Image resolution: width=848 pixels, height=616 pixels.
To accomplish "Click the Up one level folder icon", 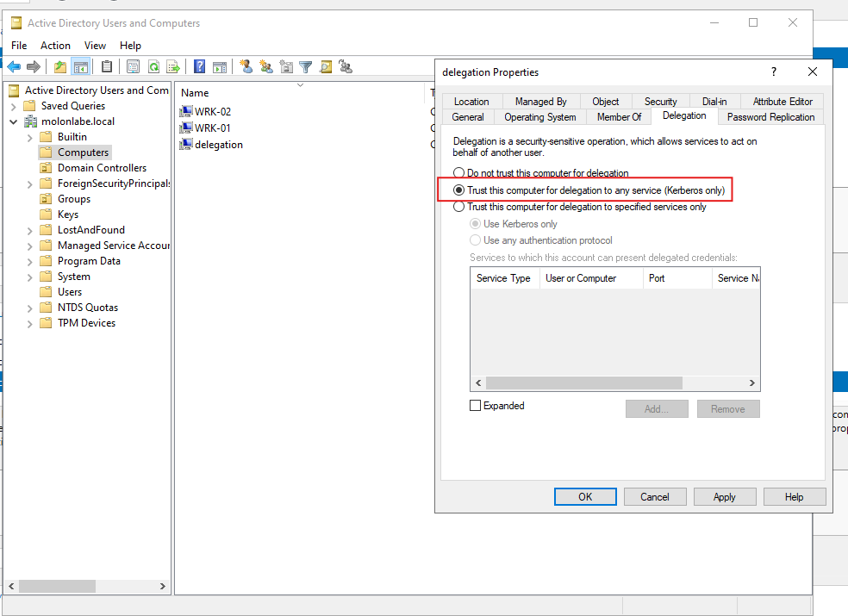I will coord(59,66).
